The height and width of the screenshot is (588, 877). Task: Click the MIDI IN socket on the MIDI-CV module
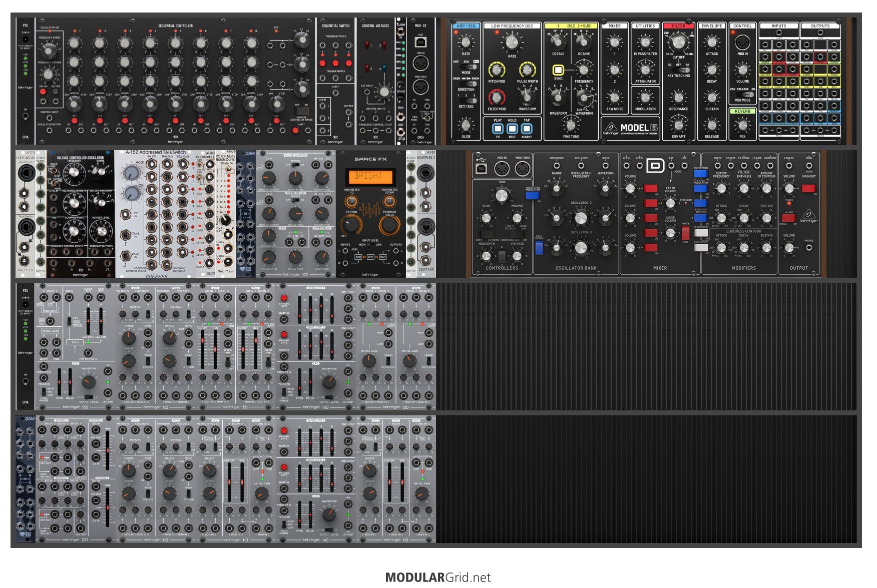click(x=420, y=64)
